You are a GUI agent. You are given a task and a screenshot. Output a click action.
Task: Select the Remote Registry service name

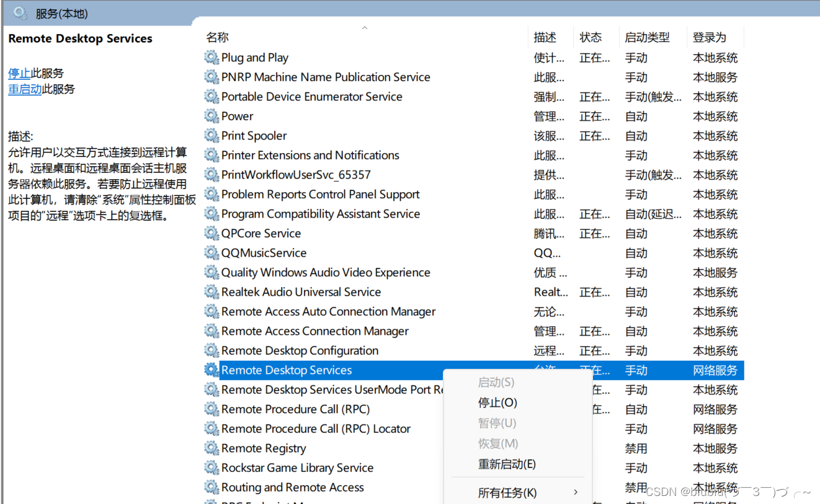[264, 448]
